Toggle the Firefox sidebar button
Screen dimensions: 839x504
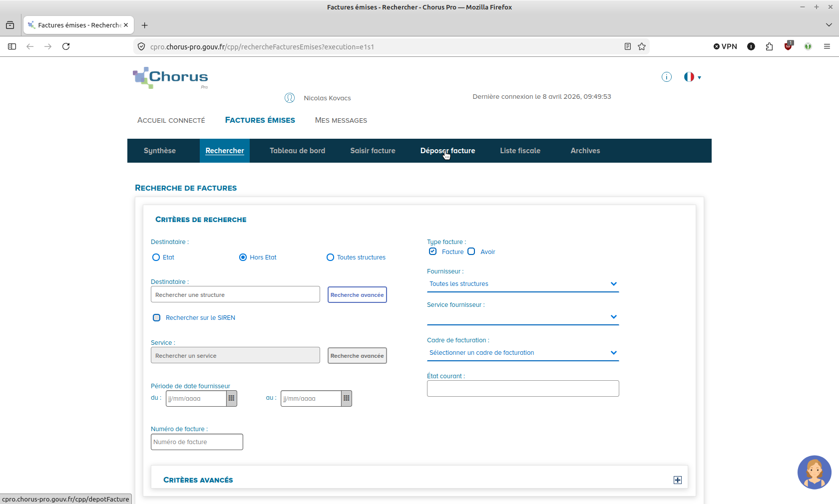[x=12, y=46]
